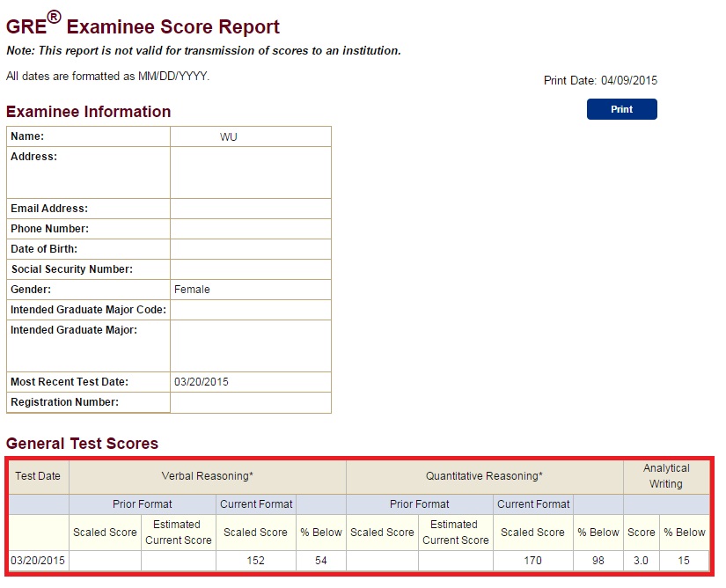Click the % Below header under Analytical Writing

(685, 533)
